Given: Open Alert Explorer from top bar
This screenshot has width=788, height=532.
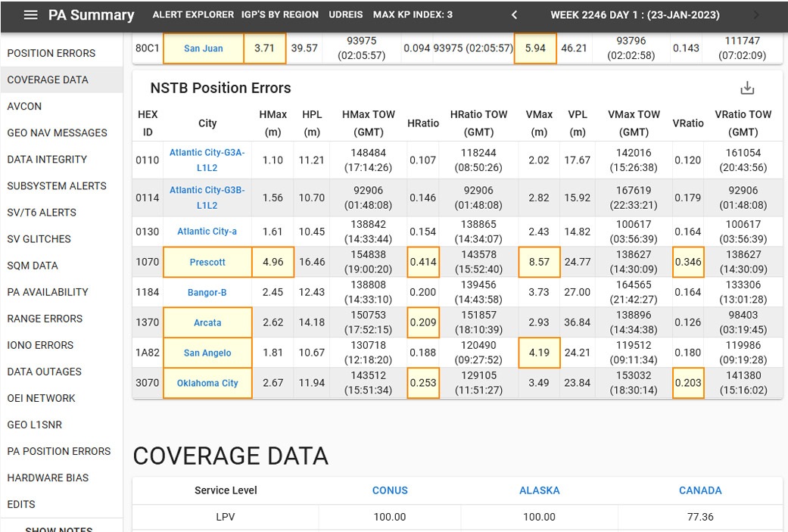Looking at the screenshot, I should pos(192,15).
